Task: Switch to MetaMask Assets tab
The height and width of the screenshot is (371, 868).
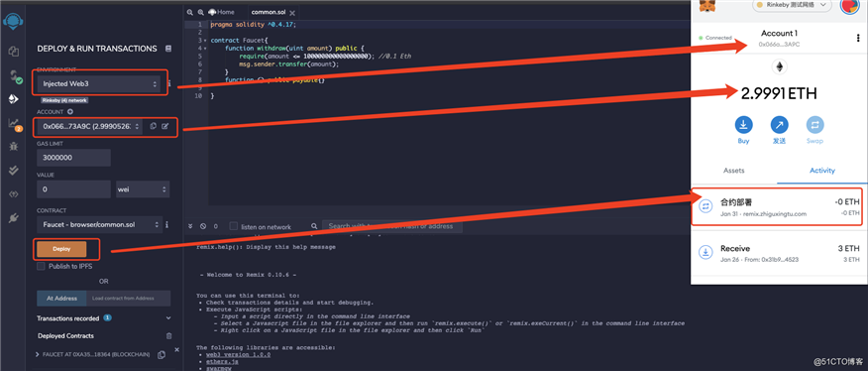Action: tap(734, 171)
